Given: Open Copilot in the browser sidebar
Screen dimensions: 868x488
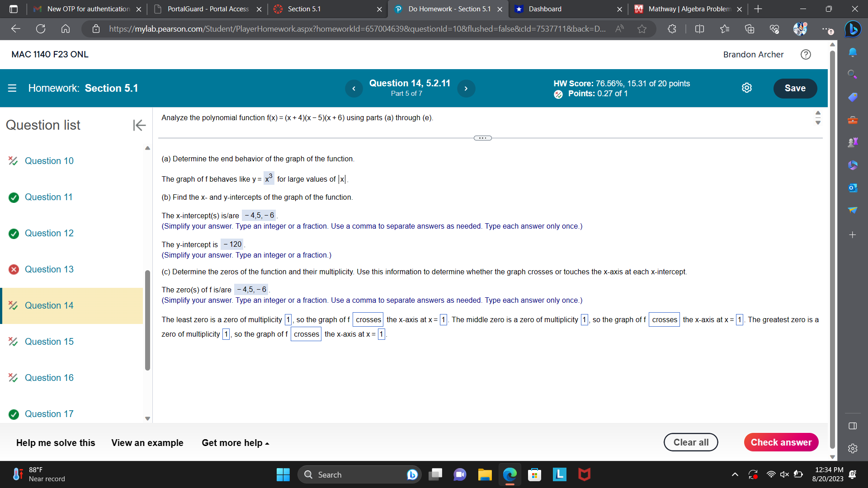Looking at the screenshot, I should pos(854,29).
